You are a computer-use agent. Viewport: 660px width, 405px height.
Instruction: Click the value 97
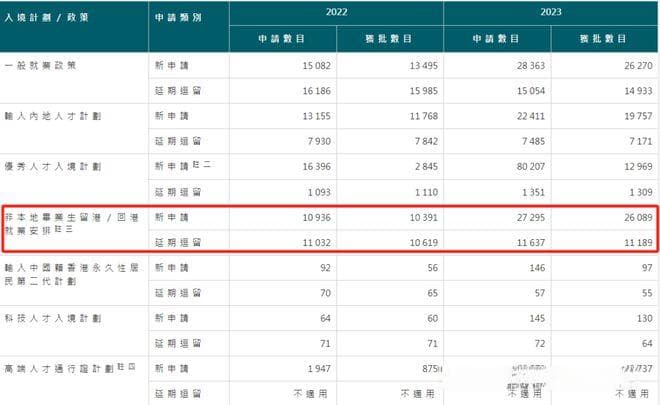[647, 268]
